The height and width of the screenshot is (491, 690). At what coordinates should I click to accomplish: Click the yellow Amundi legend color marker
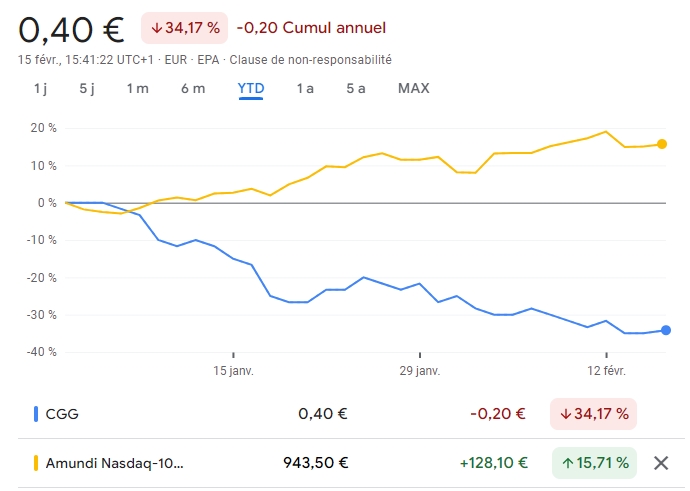click(37, 463)
